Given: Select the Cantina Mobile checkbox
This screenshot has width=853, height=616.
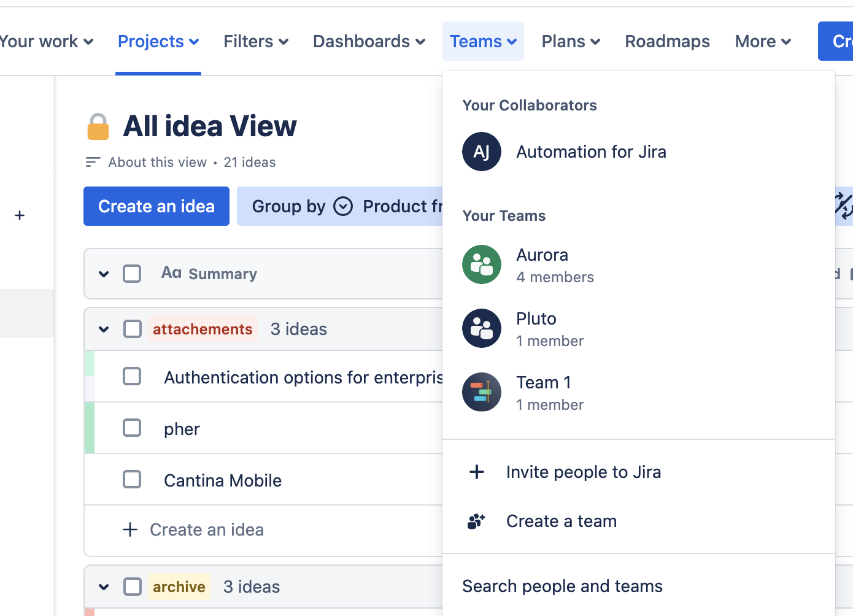Looking at the screenshot, I should point(132,479).
